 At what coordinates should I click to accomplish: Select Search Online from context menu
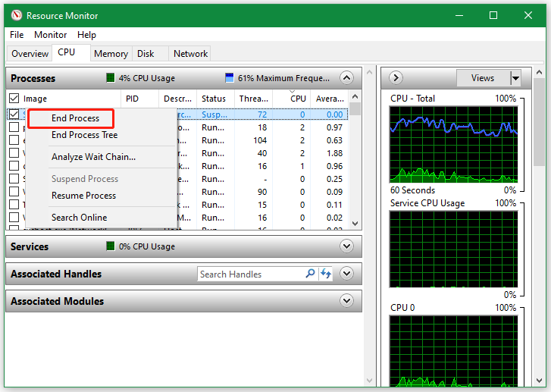[79, 218]
